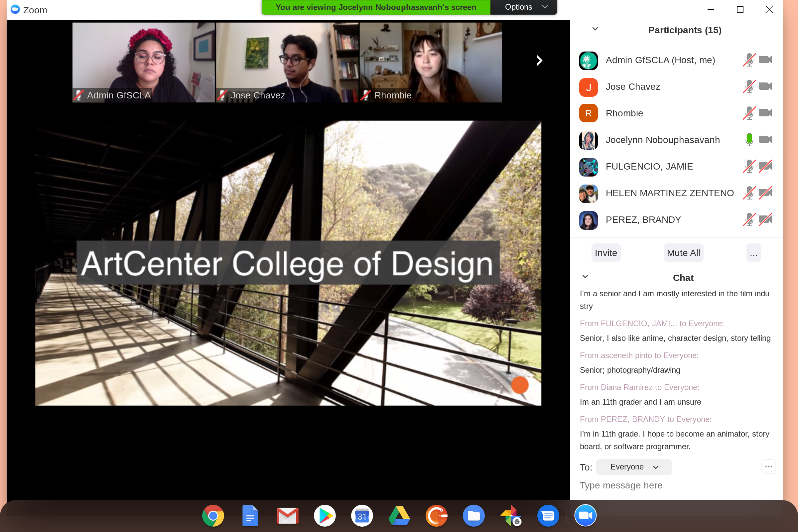Image resolution: width=798 pixels, height=532 pixels.
Task: Select Jose Chavez video thumbnail
Action: point(287,63)
